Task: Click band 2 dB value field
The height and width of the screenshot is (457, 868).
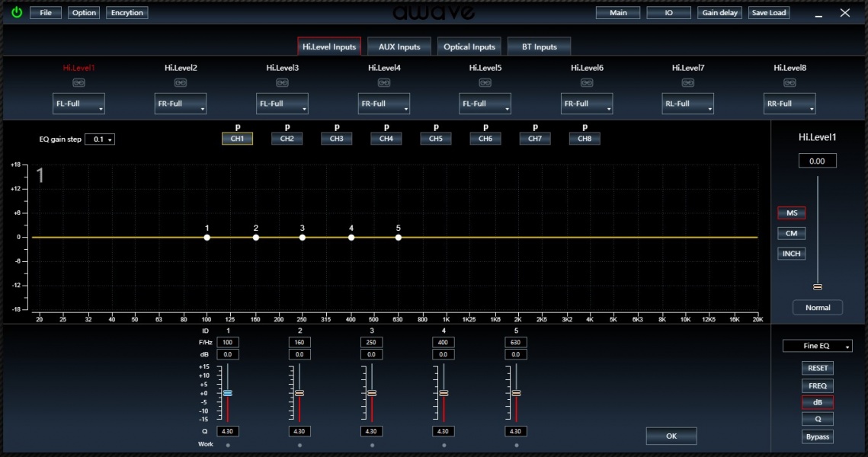Action: (x=299, y=354)
